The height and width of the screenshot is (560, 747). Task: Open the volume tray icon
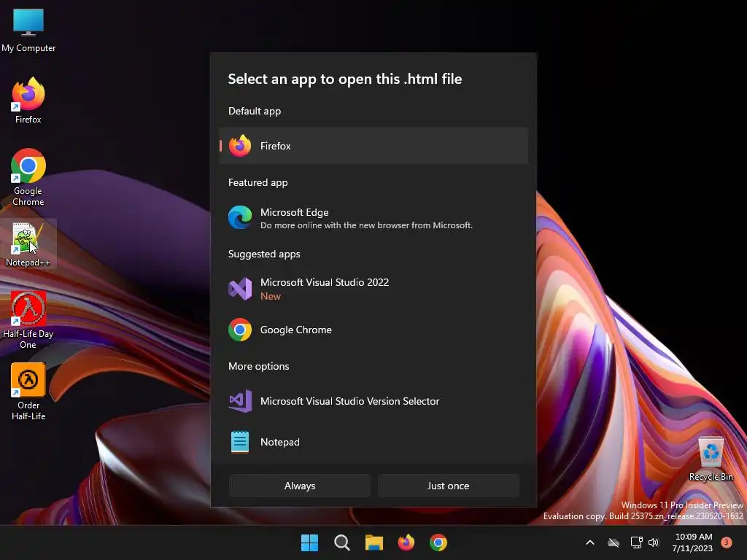pos(654,542)
